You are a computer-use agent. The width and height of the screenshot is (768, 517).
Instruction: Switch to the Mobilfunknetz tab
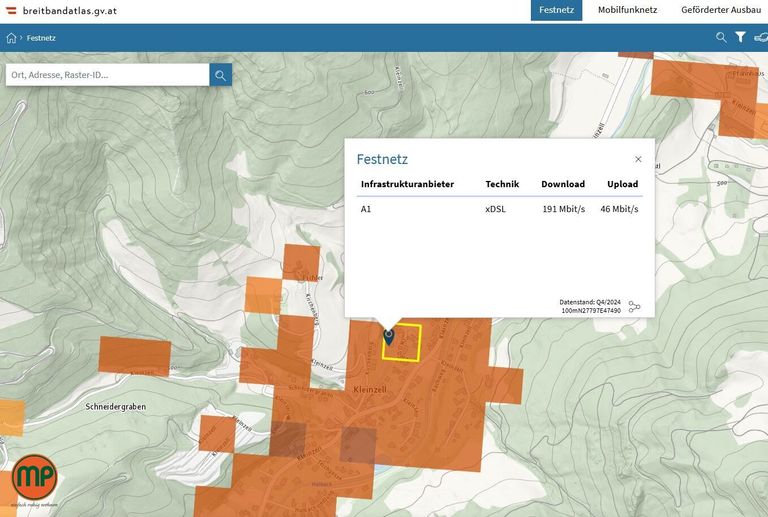pyautogui.click(x=627, y=10)
